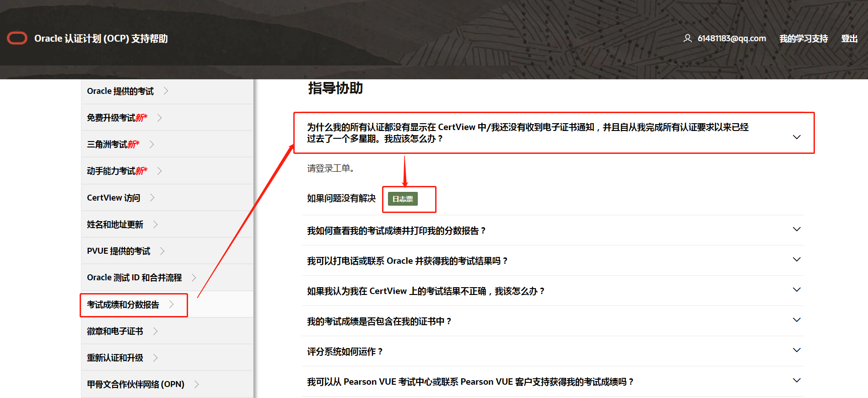Expand CertView 上的考试结果不正确 question arrow
Image resolution: width=868 pixels, height=398 pixels.
point(797,289)
